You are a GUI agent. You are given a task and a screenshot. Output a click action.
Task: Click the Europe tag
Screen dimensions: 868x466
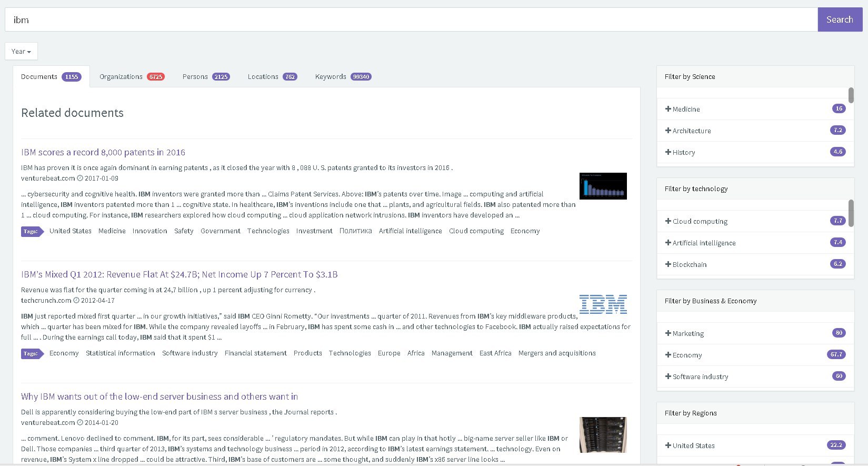coord(389,353)
